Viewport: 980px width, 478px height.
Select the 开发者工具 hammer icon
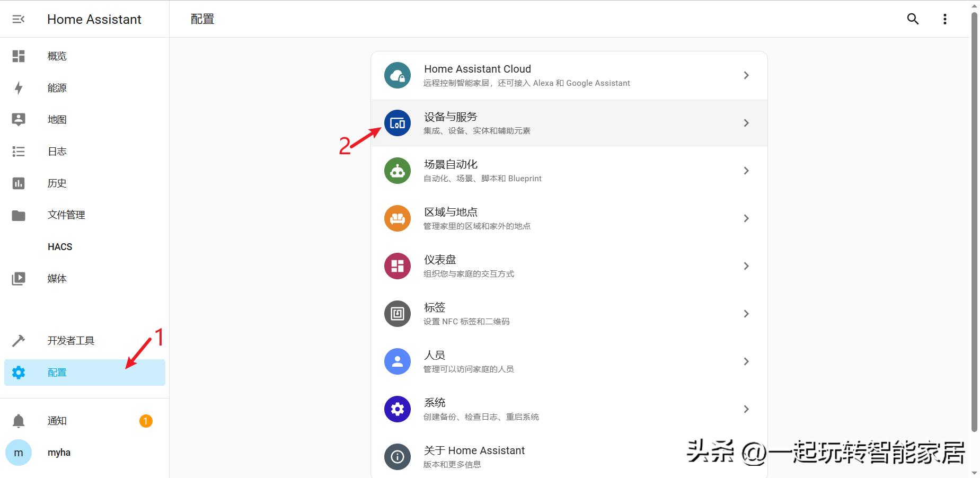pyautogui.click(x=19, y=340)
